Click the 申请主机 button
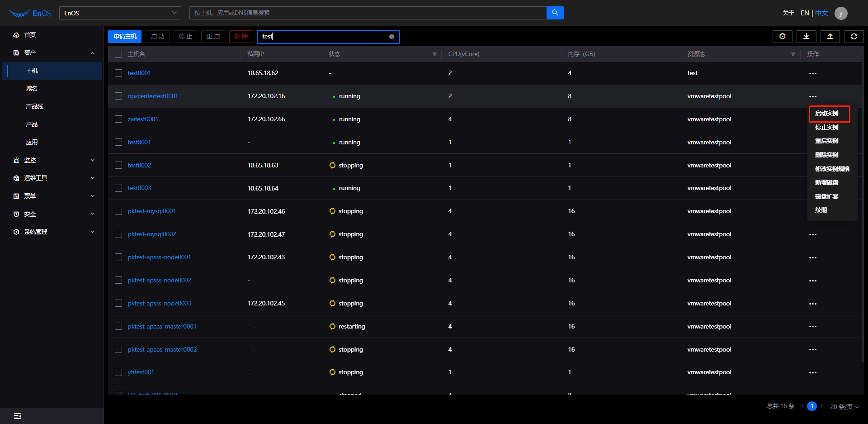The height and width of the screenshot is (424, 868). tap(125, 37)
